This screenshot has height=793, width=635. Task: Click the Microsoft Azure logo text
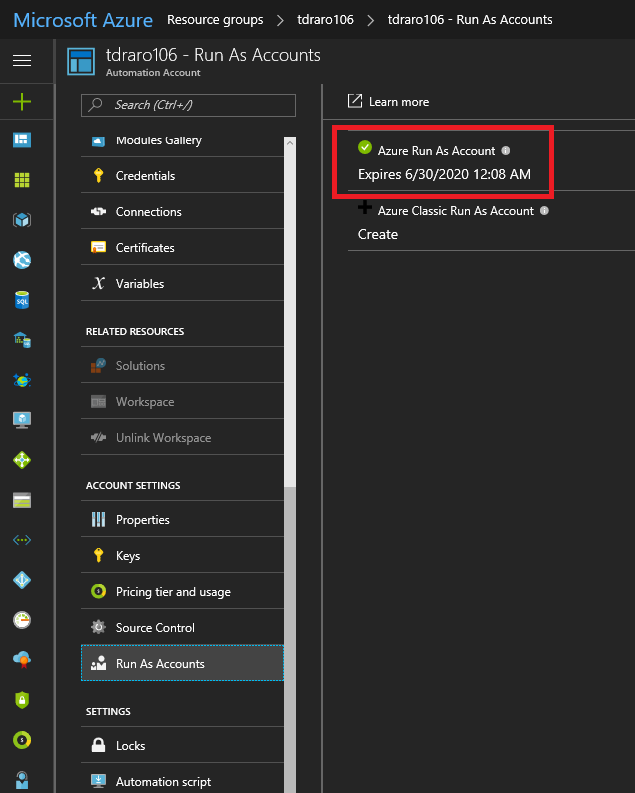(83, 20)
